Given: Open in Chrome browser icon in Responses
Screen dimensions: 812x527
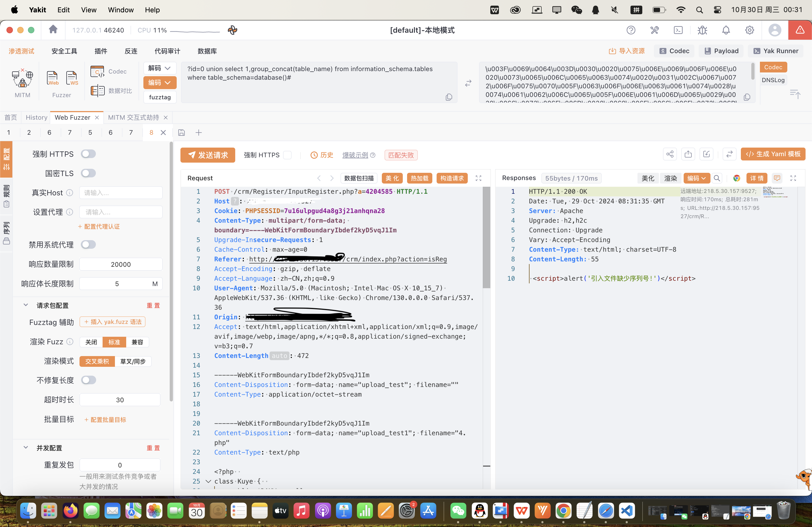Looking at the screenshot, I should [736, 178].
